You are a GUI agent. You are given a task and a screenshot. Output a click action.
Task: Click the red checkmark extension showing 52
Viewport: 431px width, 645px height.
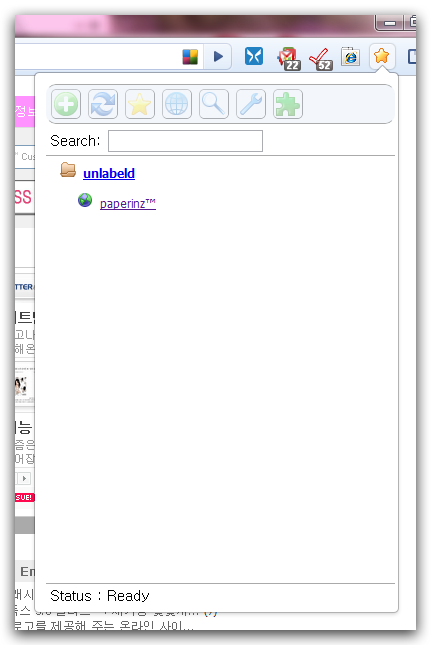pos(320,59)
